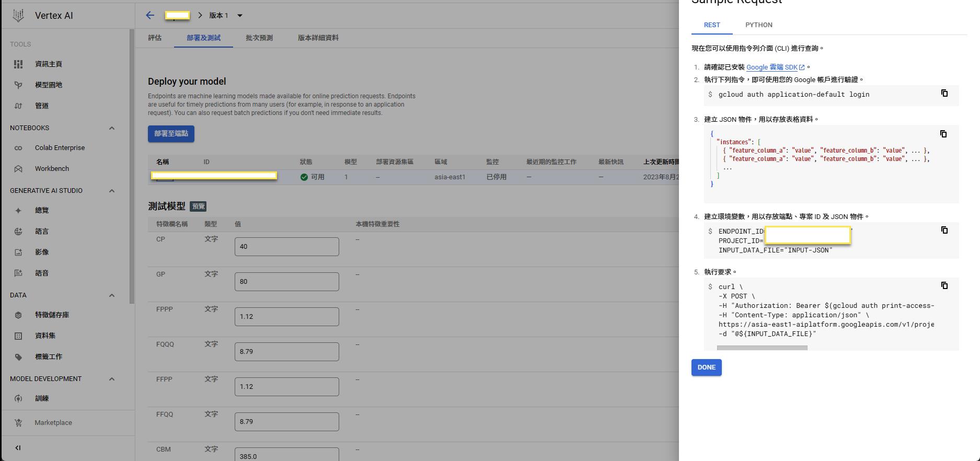Copy the environment variables block

click(944, 230)
